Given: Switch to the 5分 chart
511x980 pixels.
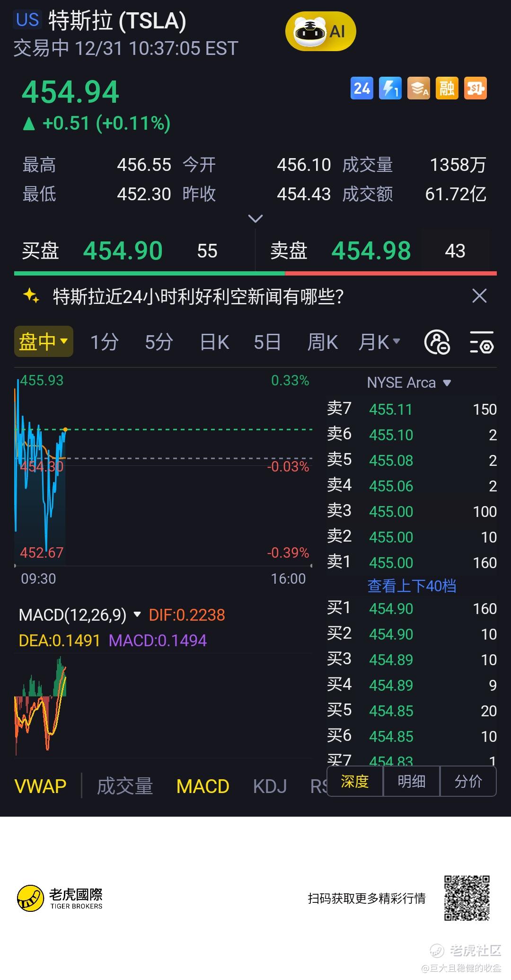Looking at the screenshot, I should click(159, 342).
